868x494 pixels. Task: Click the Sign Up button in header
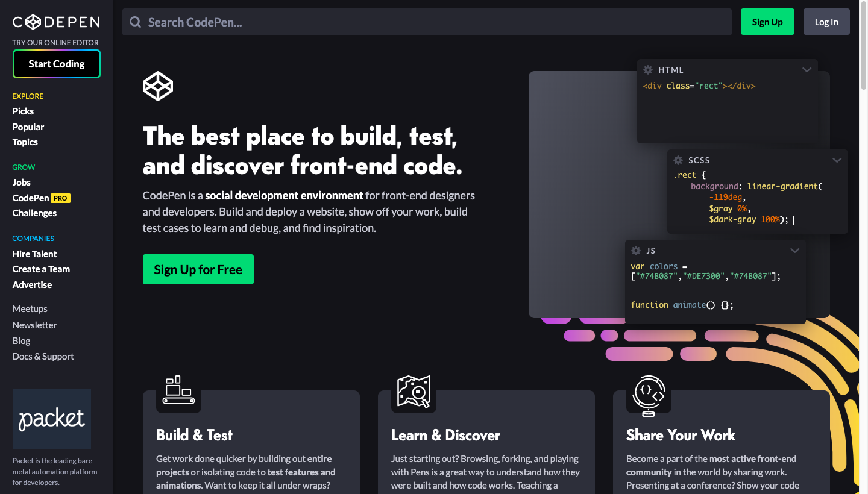(767, 22)
